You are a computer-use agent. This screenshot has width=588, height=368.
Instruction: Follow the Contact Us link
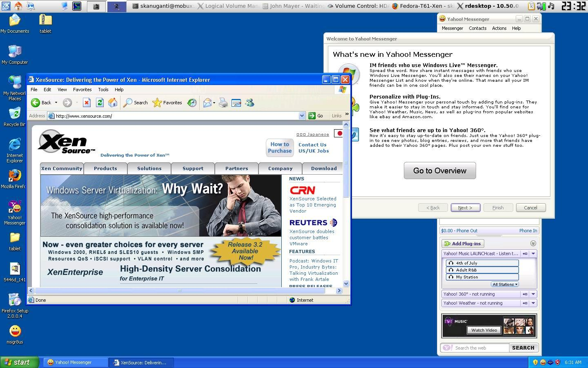point(312,145)
